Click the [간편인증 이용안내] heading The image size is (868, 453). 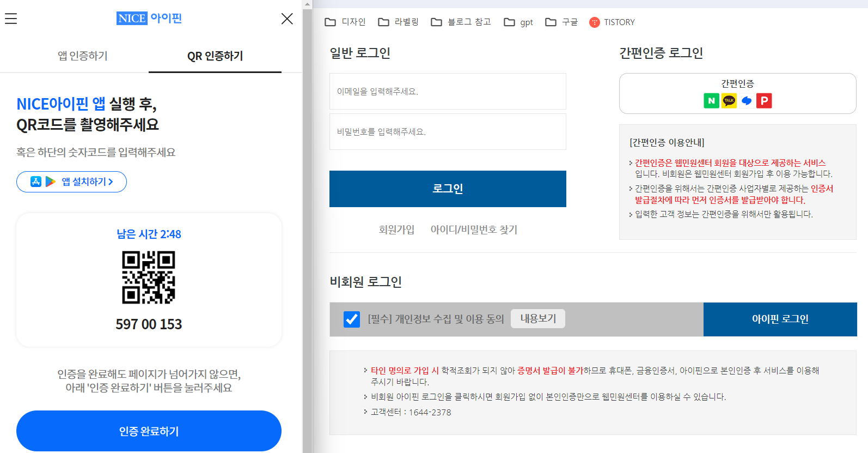pos(667,143)
